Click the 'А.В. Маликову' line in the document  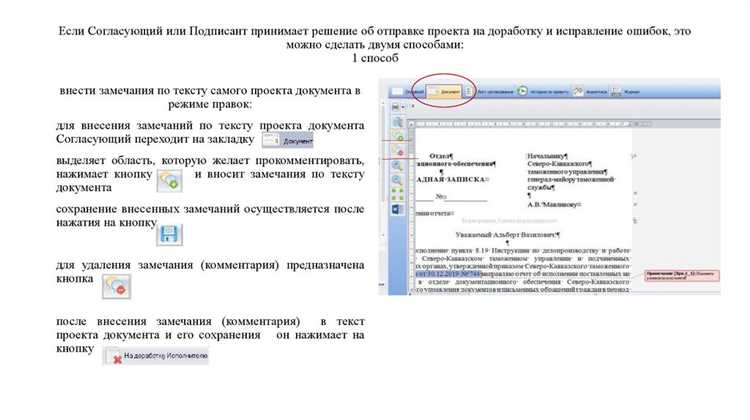(554, 205)
